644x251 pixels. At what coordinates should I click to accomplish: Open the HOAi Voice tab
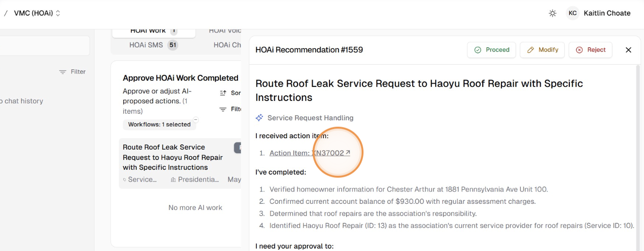(x=225, y=31)
